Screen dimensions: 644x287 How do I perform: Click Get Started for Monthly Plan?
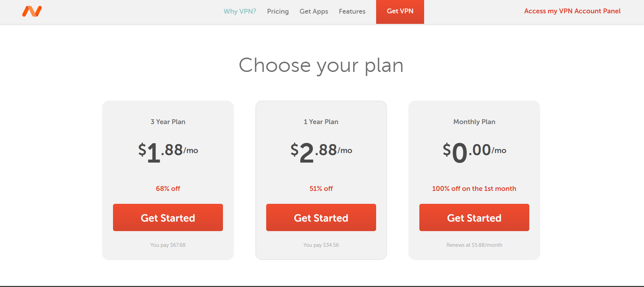pos(474,217)
